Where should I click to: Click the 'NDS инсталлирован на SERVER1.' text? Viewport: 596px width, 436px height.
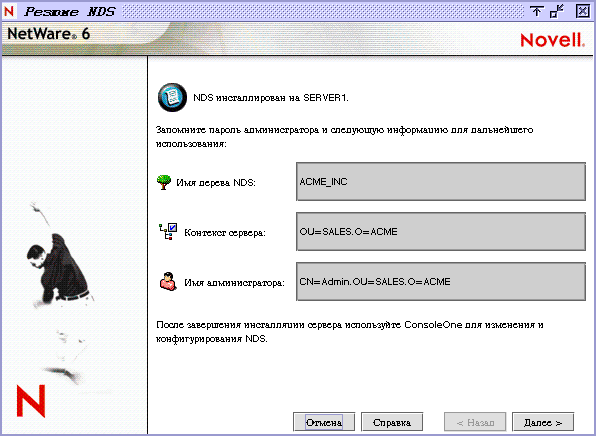[x=271, y=98]
